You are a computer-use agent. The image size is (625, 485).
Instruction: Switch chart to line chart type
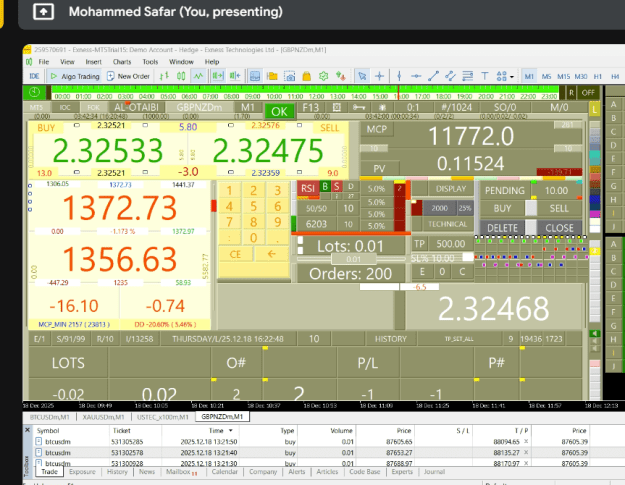(198, 76)
